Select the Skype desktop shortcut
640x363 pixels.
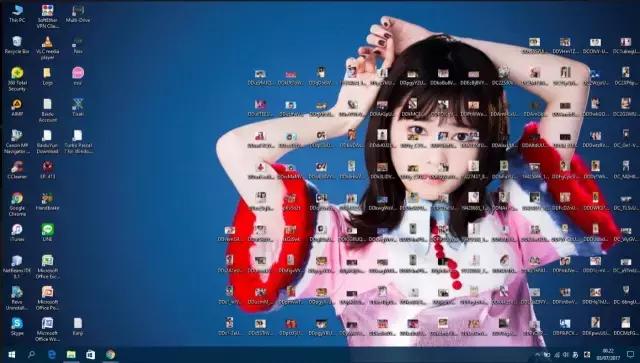pyautogui.click(x=17, y=326)
